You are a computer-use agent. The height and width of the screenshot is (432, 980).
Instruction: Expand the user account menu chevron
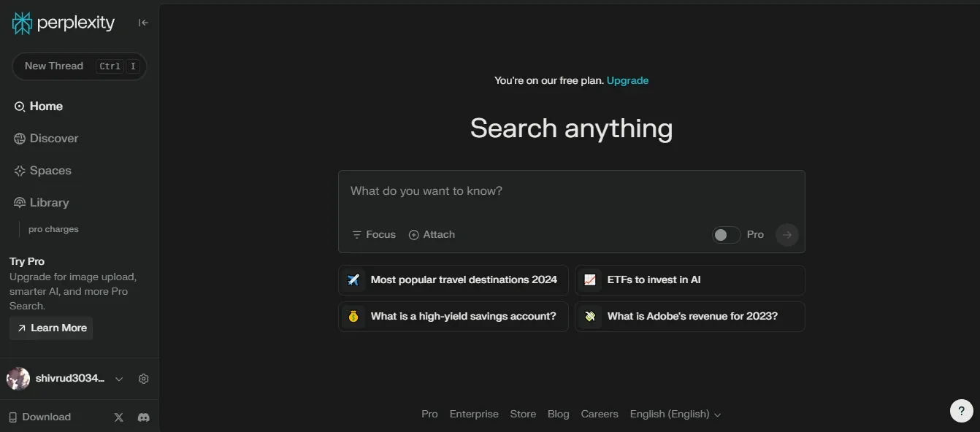coord(119,379)
